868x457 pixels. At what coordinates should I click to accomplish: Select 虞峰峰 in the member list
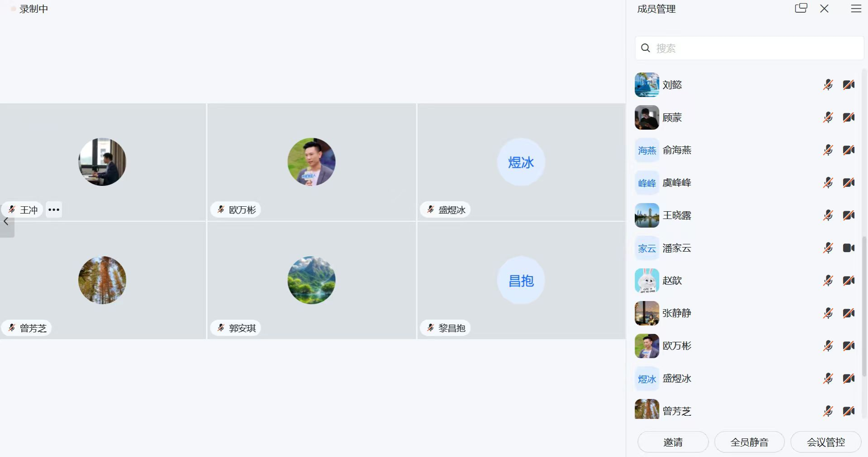tap(677, 183)
